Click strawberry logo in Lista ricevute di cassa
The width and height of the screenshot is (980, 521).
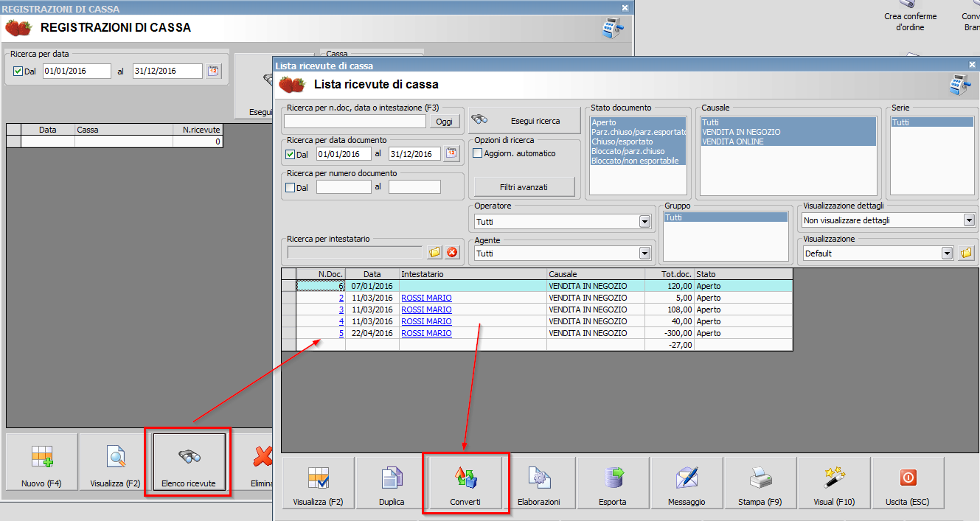point(293,84)
